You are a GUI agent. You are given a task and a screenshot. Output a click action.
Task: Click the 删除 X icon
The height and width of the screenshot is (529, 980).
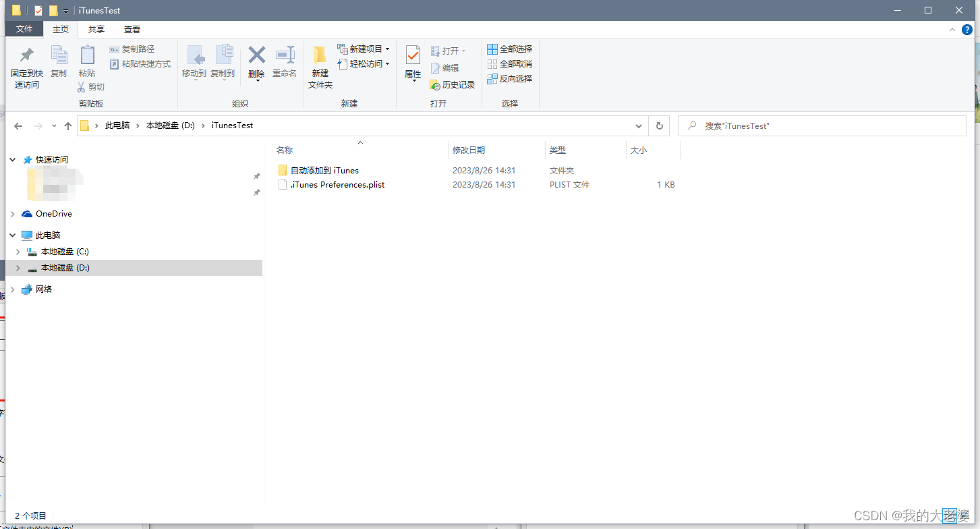[x=256, y=55]
